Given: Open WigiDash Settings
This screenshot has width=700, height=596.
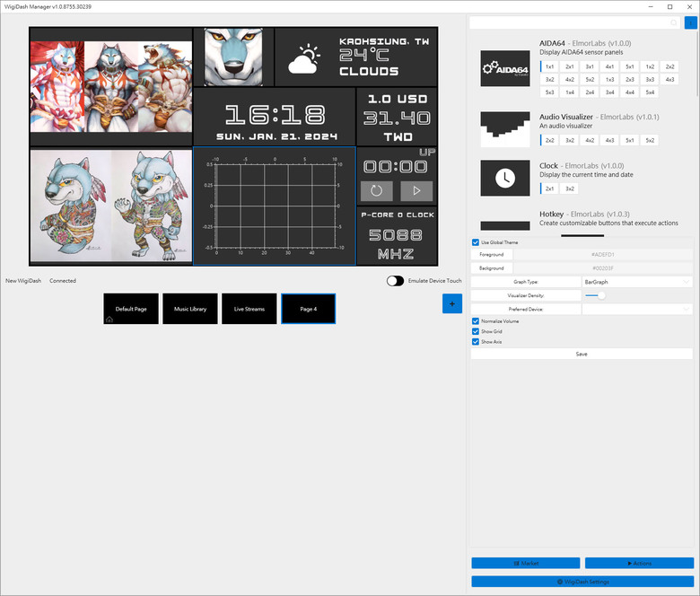Looking at the screenshot, I should coord(582,582).
